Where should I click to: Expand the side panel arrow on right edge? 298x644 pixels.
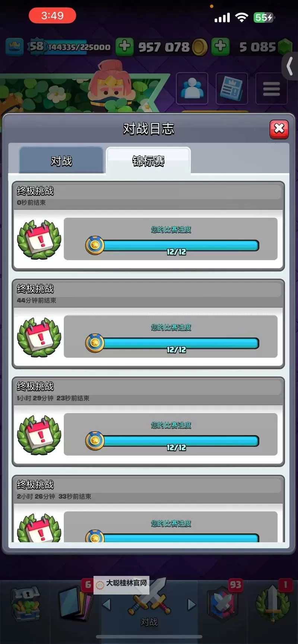[x=289, y=67]
